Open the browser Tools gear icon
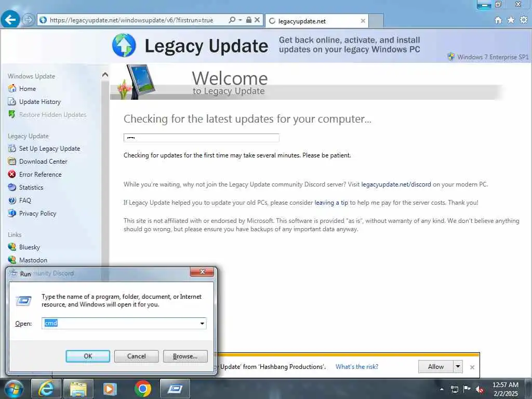 (524, 20)
